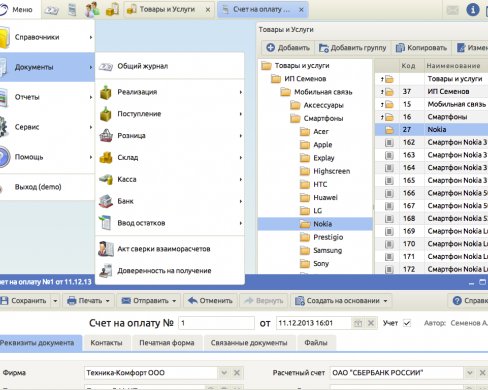Open the Сохранить dropdown arrow
488x390 pixels.
pyautogui.click(x=55, y=301)
